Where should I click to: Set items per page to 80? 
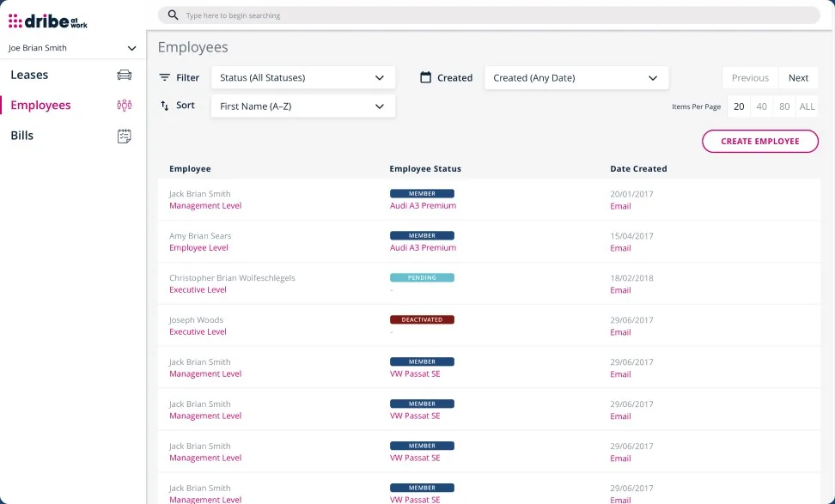click(784, 106)
